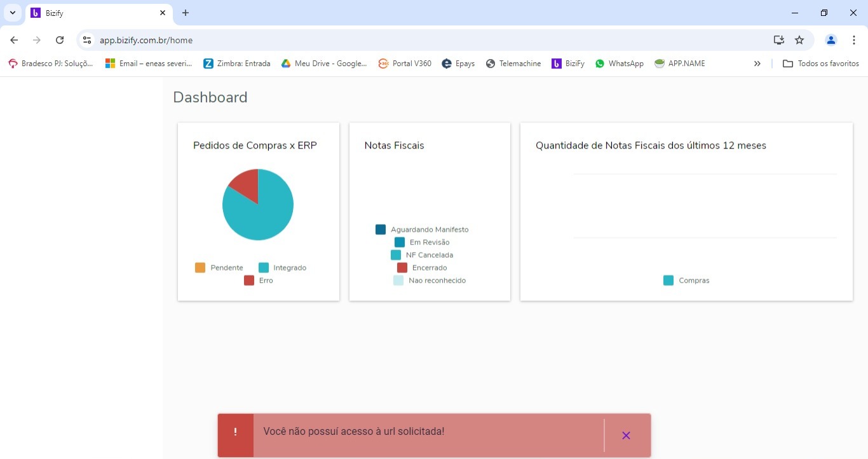Dismiss the access error notification
Screen dimensions: 868x459
(x=626, y=436)
